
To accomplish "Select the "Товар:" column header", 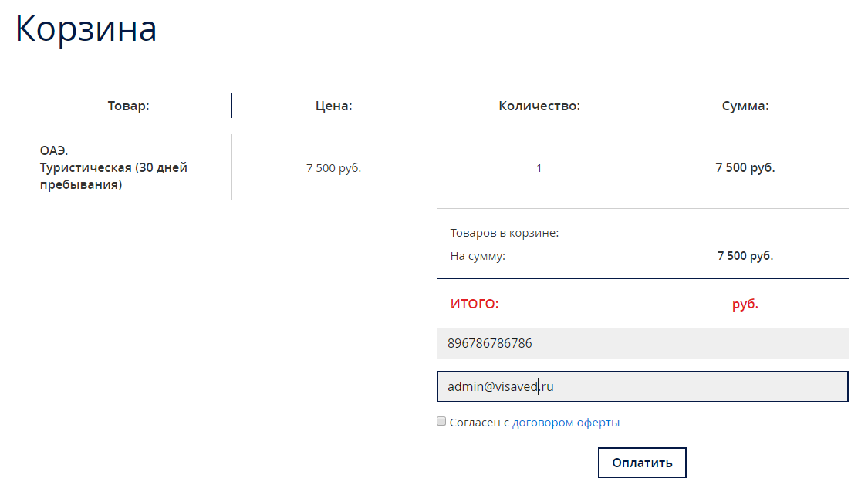I will point(128,106).
